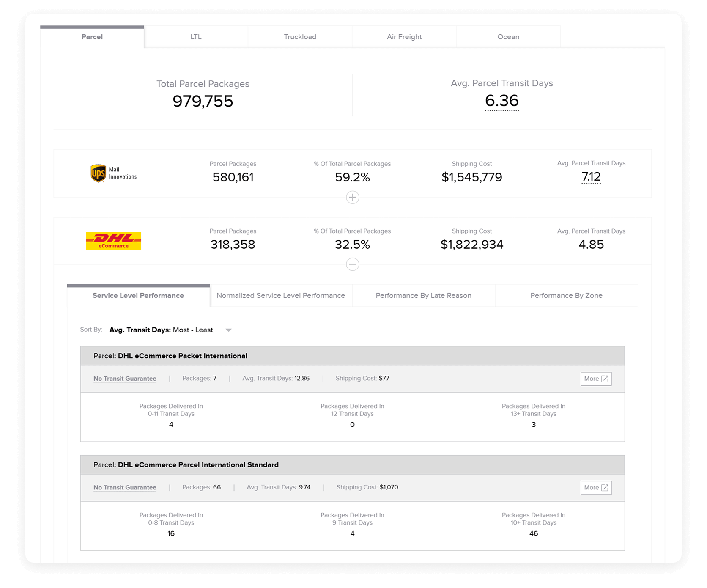
Task: Open the Air Freight tab
Action: (404, 37)
